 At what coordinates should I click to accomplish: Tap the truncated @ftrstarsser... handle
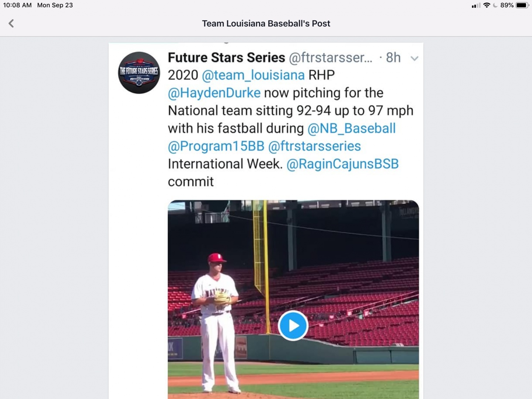coord(331,58)
